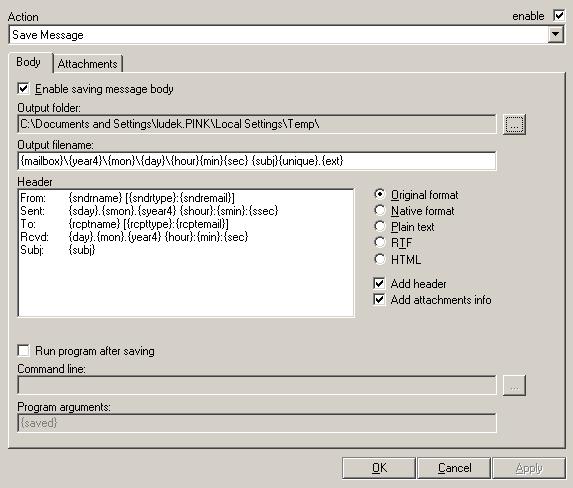Image resolution: width=573 pixels, height=488 pixels.
Task: Click the Output folder path field
Action: pyautogui.click(x=257, y=124)
